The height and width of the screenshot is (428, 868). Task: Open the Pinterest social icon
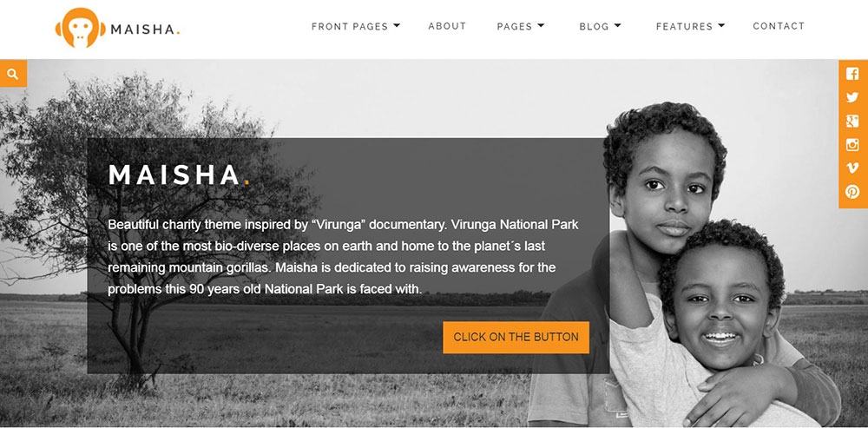852,192
